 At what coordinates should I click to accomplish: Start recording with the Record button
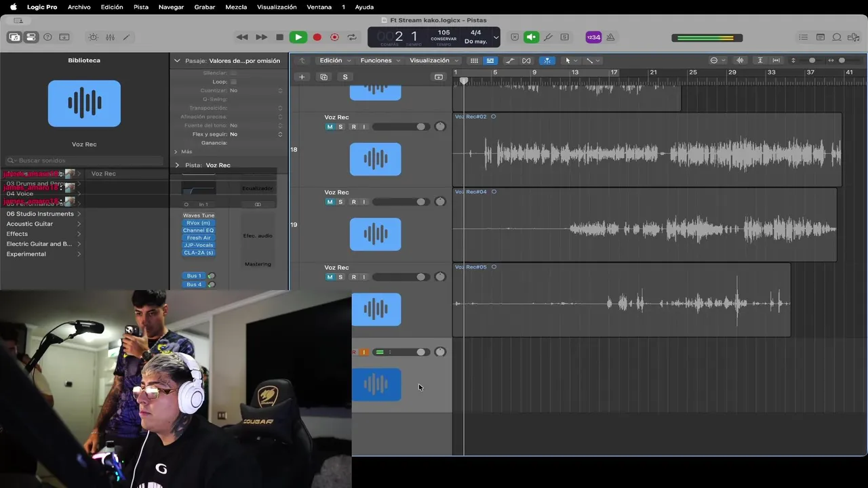coord(317,37)
